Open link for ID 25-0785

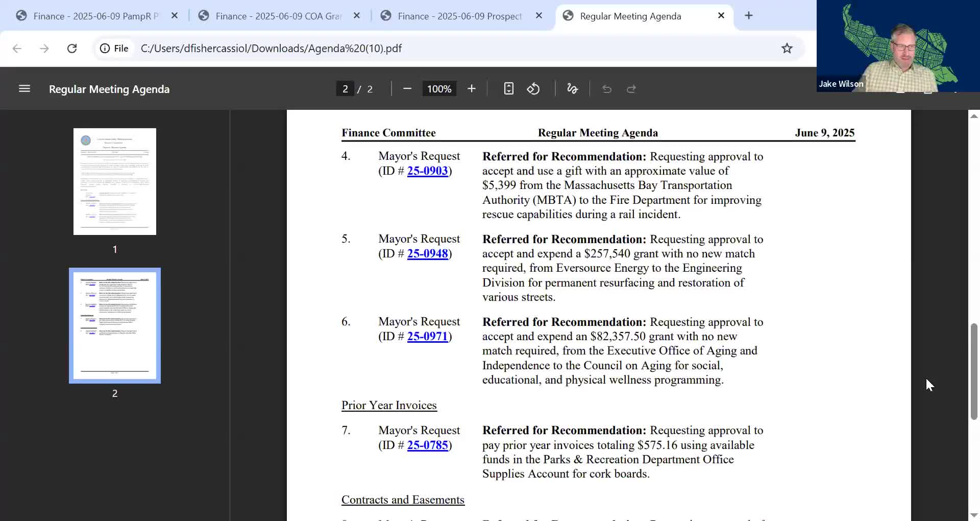point(427,445)
